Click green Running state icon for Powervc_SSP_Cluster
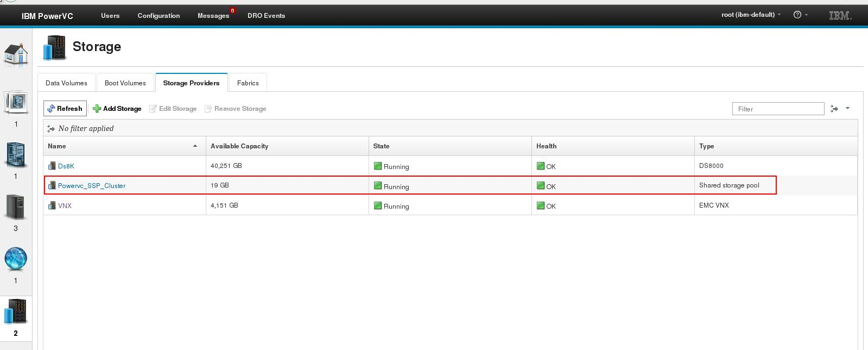Viewport: 868px width, 350px height. point(378,185)
